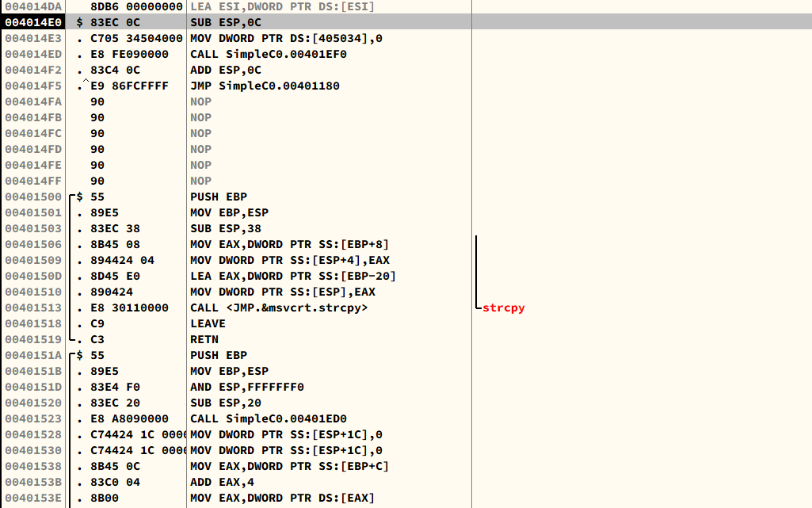The height and width of the screenshot is (508, 812).
Task: Click the NOP row at address 004014FA
Action: coord(200,101)
